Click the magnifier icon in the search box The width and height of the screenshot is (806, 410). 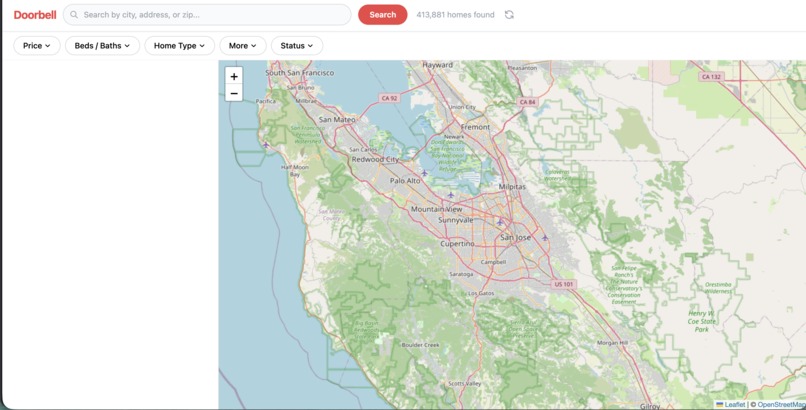pos(75,15)
